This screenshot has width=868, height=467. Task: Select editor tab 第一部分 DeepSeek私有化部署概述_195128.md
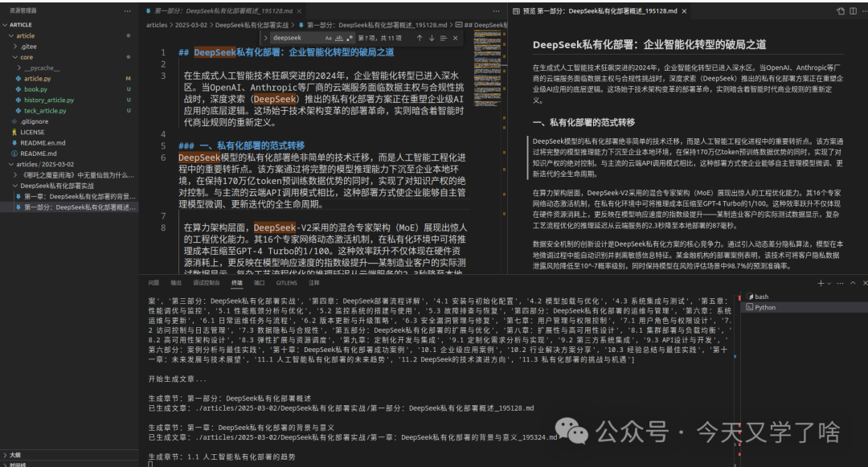click(x=223, y=11)
